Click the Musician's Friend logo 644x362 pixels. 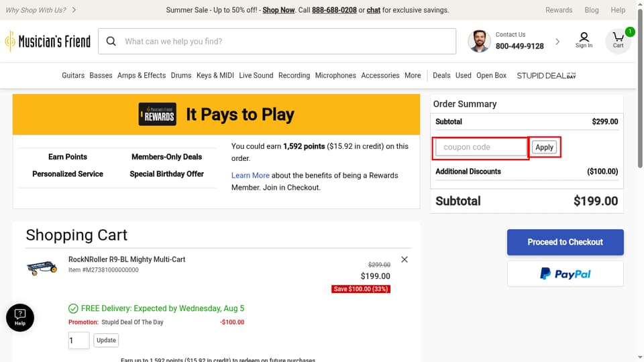click(48, 41)
